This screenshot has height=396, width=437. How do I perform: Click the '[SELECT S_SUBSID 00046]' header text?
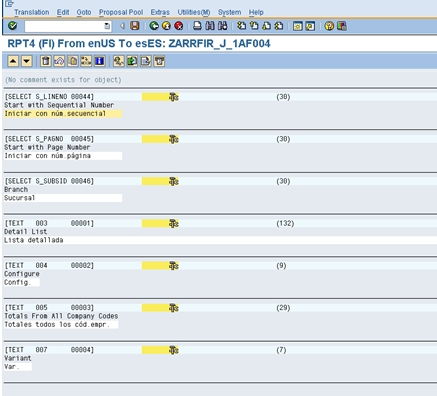(x=49, y=181)
